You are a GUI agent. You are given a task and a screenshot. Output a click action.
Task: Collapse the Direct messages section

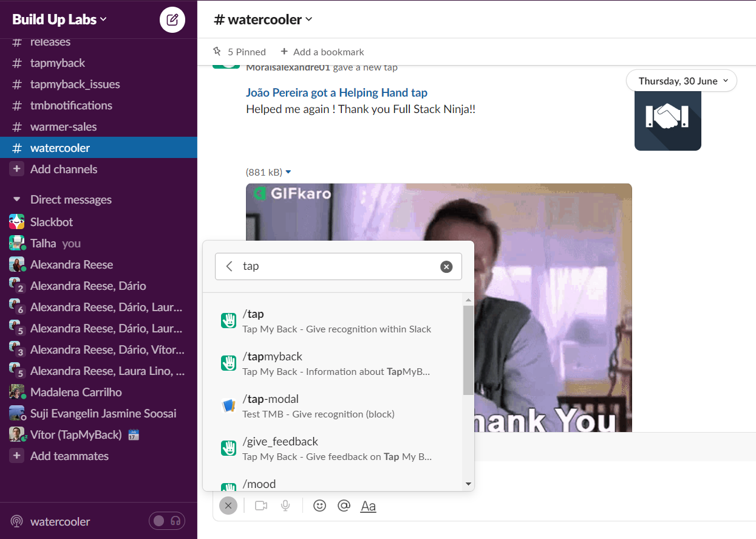tap(17, 200)
